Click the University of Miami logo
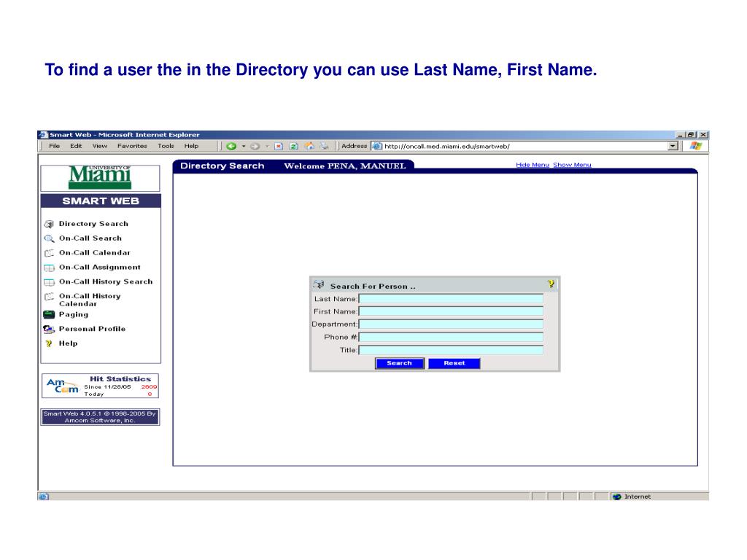This screenshot has width=747, height=560. point(100,178)
